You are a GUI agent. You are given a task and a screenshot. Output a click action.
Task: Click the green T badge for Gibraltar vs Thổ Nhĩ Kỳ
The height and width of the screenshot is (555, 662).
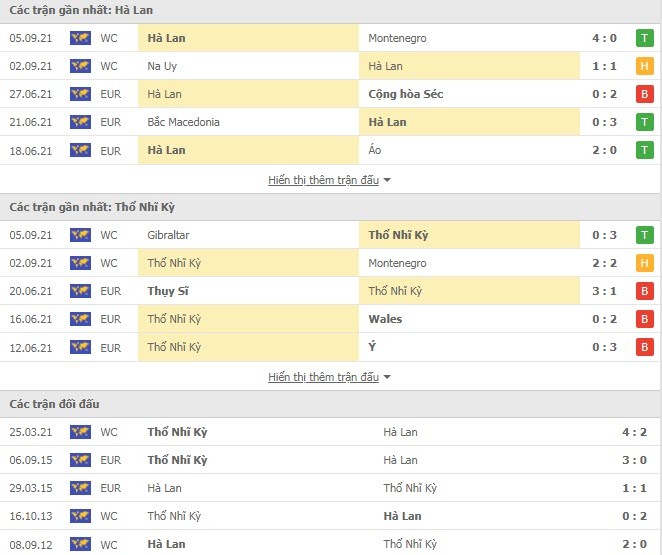(644, 235)
